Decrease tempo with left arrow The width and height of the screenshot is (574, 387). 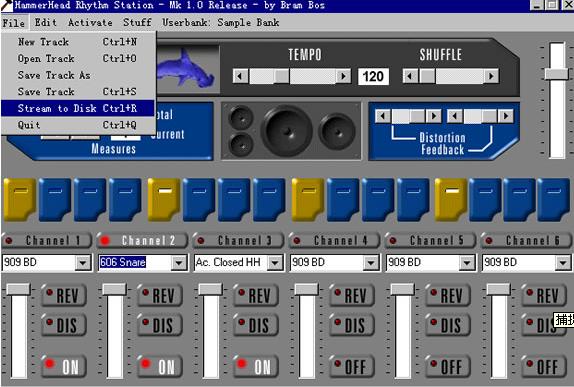click(240, 77)
